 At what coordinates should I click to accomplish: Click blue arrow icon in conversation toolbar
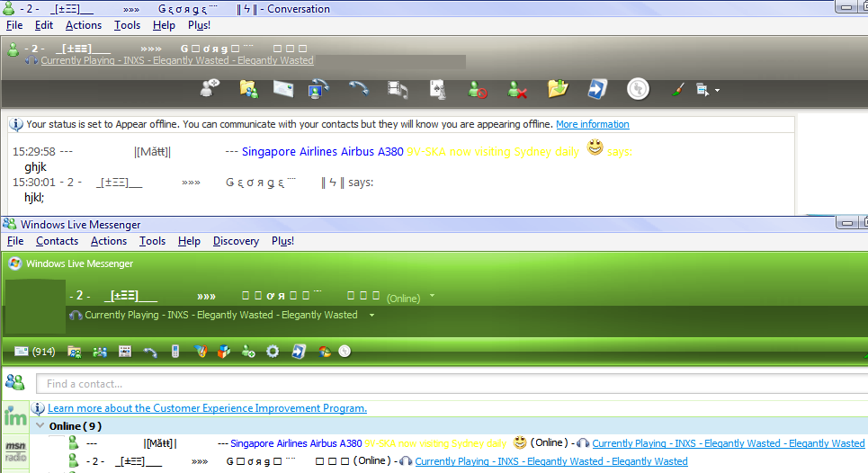coord(597,88)
